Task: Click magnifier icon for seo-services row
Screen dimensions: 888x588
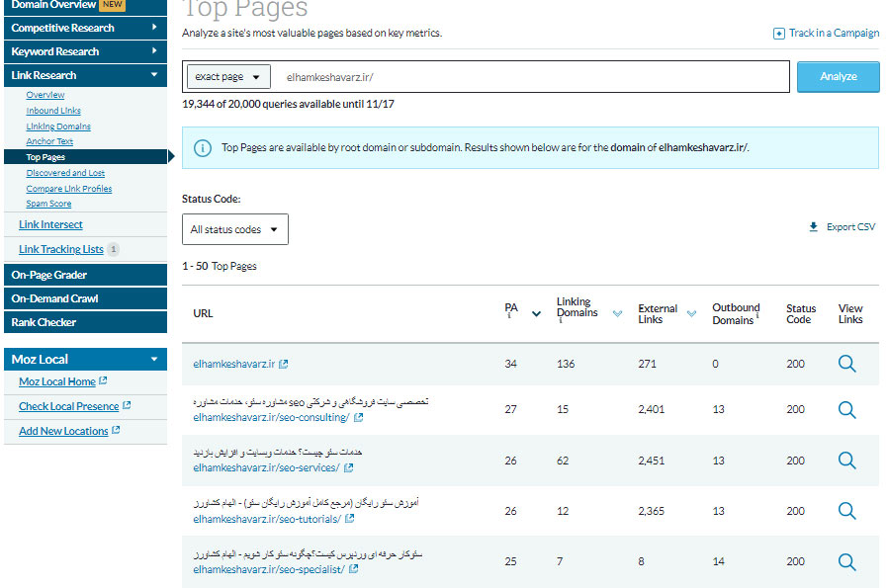Action: 846,460
